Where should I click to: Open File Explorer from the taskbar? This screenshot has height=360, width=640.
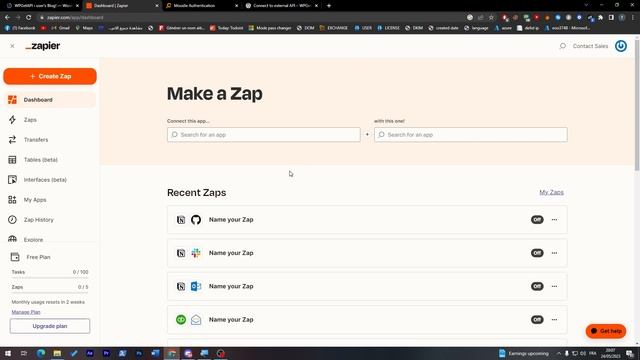(x=57, y=353)
